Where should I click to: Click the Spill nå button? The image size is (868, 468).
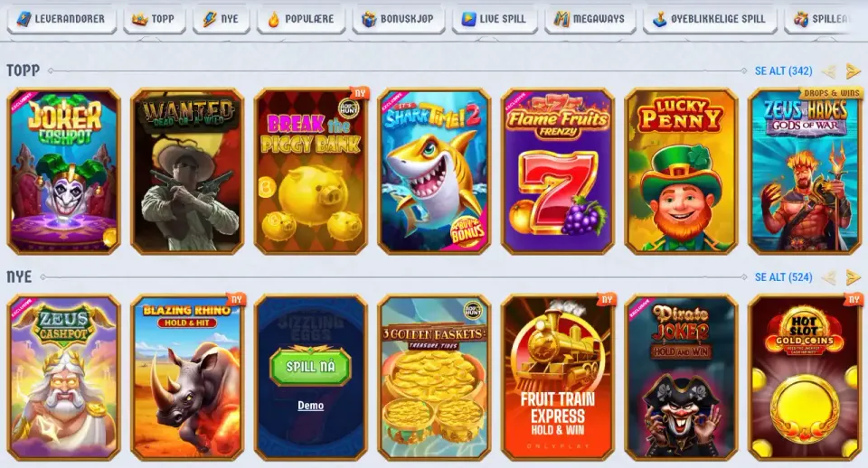[x=310, y=366]
